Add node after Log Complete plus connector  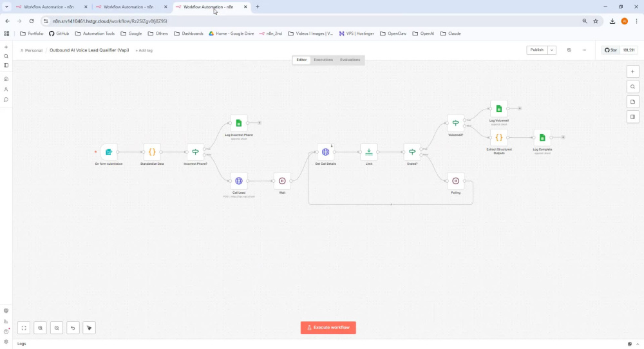point(563,138)
